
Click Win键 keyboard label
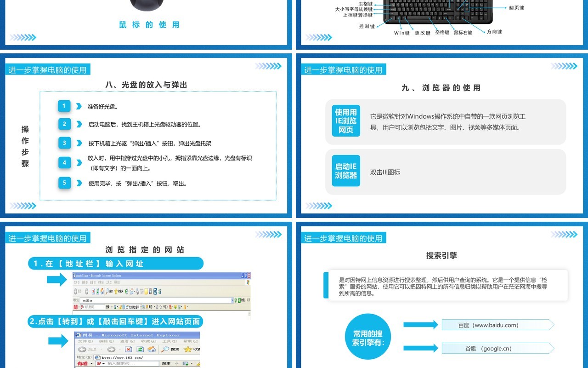pyautogui.click(x=402, y=33)
